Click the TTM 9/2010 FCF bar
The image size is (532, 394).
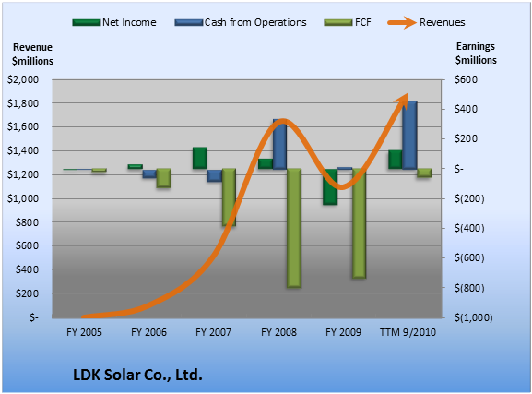[424, 173]
